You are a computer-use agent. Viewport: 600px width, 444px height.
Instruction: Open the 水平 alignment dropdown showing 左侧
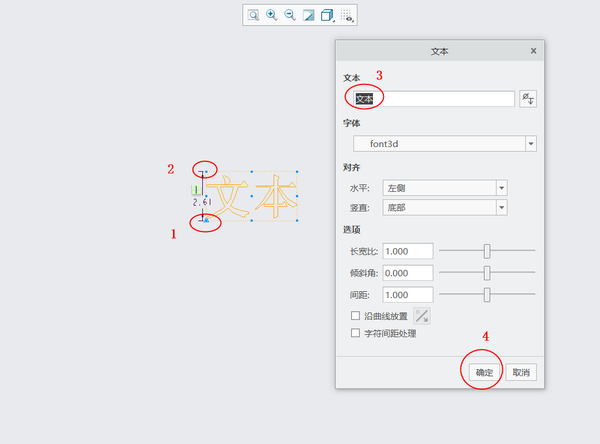[x=445, y=188]
